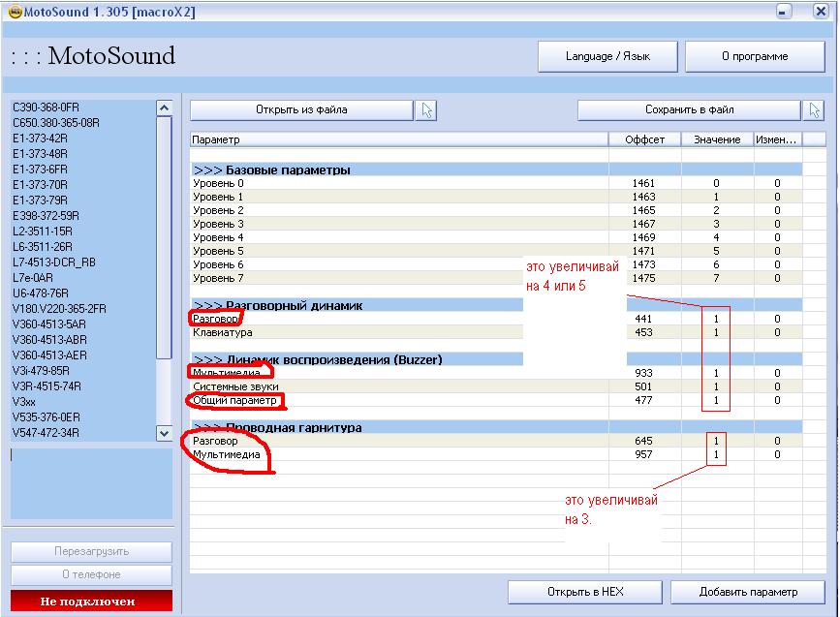840x617 pixels.
Task: Select model V3i-479-85R
Action: tap(41, 371)
